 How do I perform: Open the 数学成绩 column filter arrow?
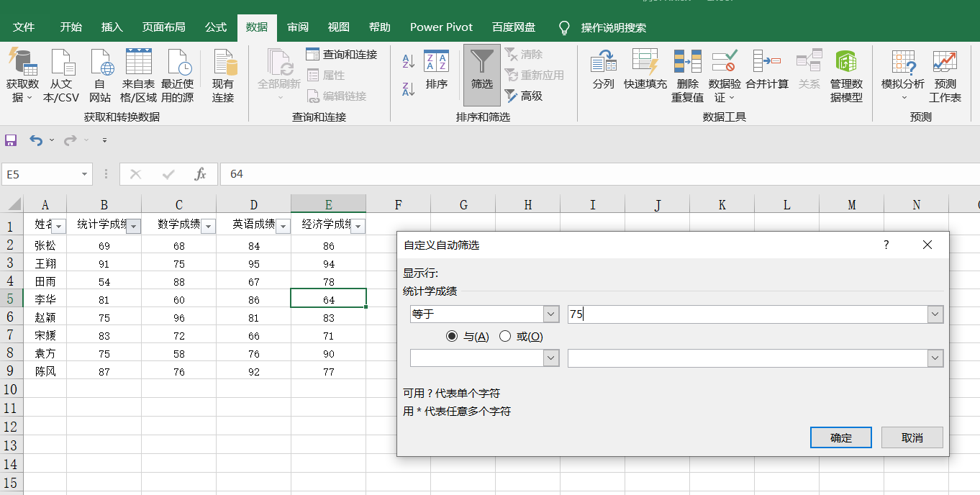(x=209, y=227)
